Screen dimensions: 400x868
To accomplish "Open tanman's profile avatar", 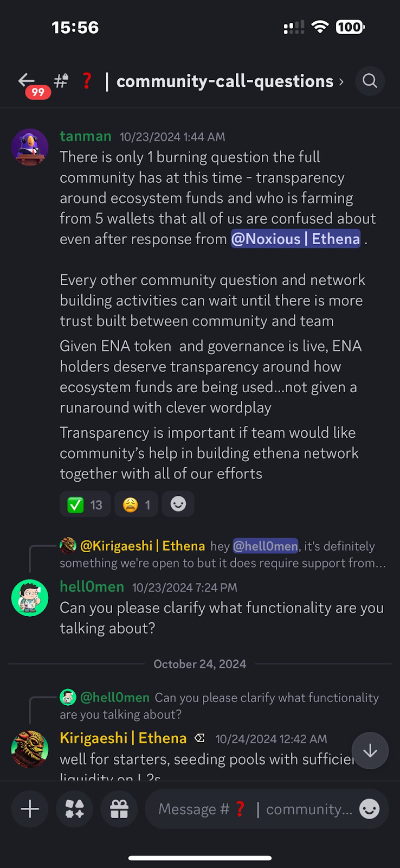I will 30,146.
